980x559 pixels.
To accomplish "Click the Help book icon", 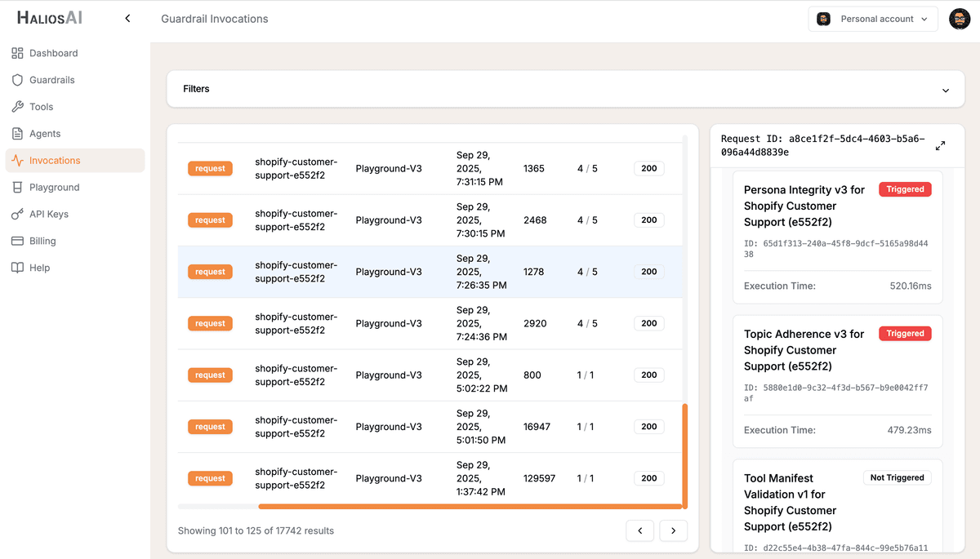I will coord(17,268).
